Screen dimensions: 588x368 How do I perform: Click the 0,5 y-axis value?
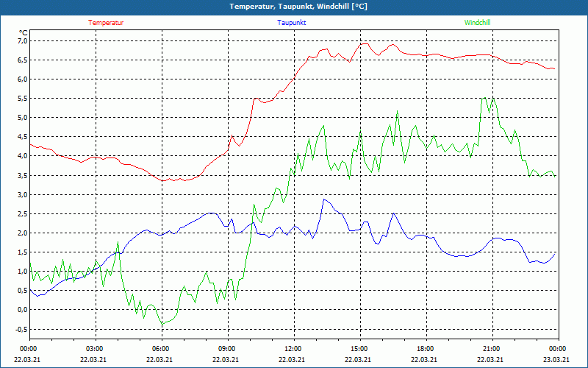[23, 291]
